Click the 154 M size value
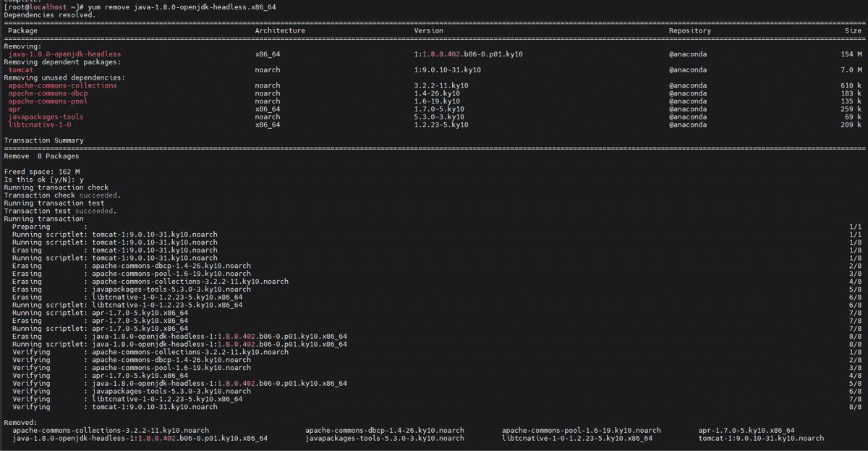Screen dimensions: 868x451 pos(851,54)
